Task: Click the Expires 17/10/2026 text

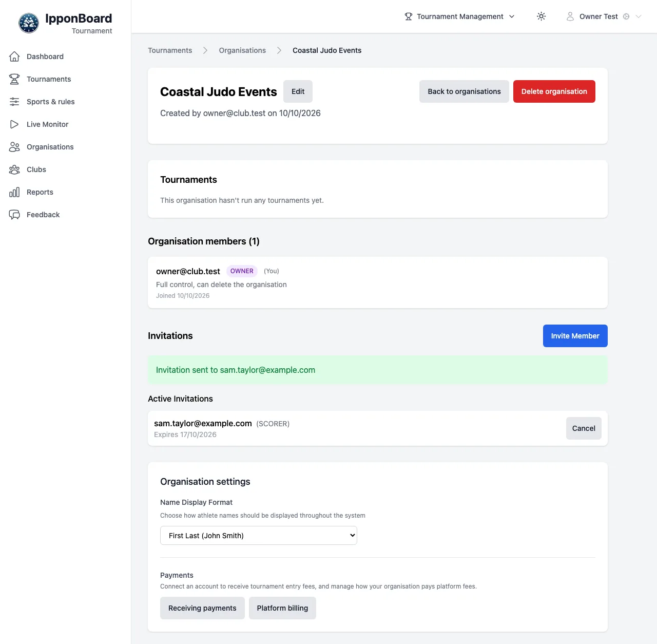Action: point(185,434)
